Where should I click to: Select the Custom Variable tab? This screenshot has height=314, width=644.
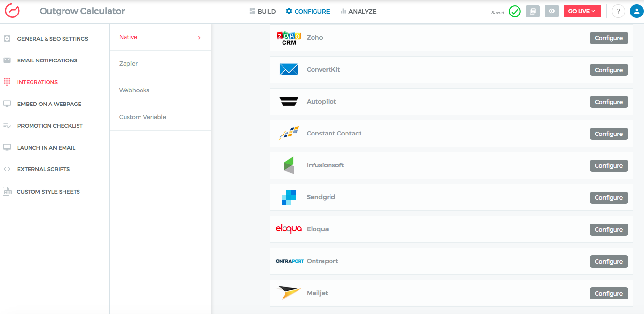coord(160,117)
